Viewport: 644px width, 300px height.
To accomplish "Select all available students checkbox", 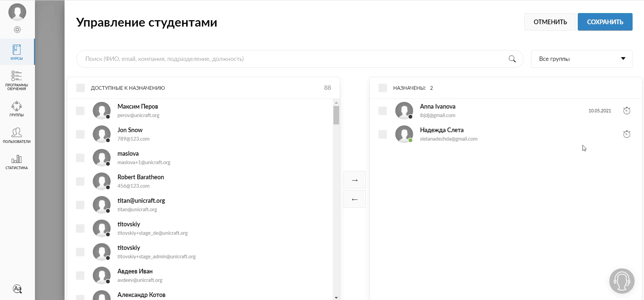I will [81, 88].
